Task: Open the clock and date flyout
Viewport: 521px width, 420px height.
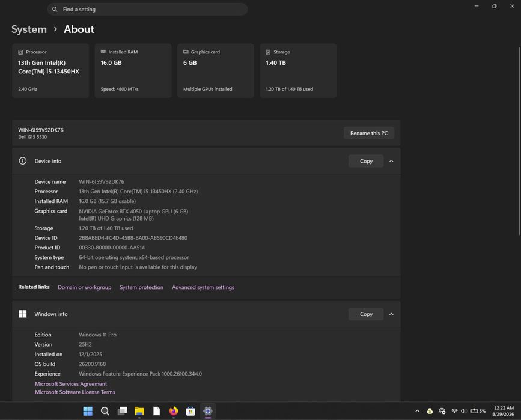Action: (503, 411)
